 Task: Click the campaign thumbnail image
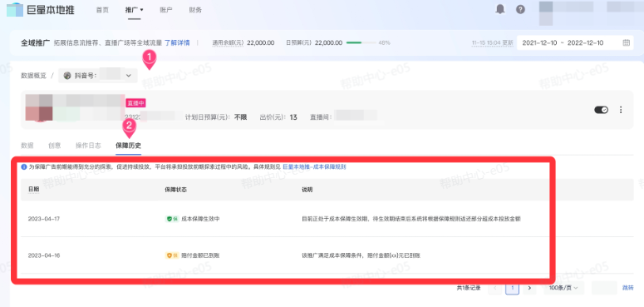click(39, 107)
